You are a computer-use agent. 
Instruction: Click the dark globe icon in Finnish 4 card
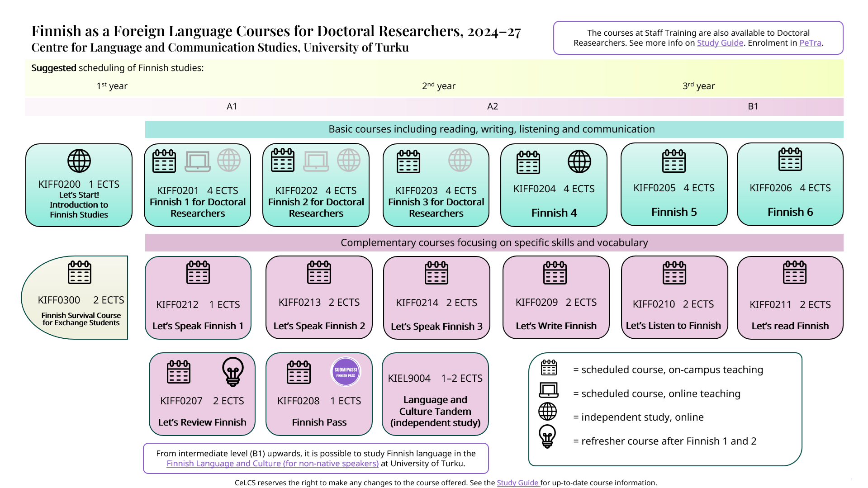pyautogui.click(x=579, y=161)
